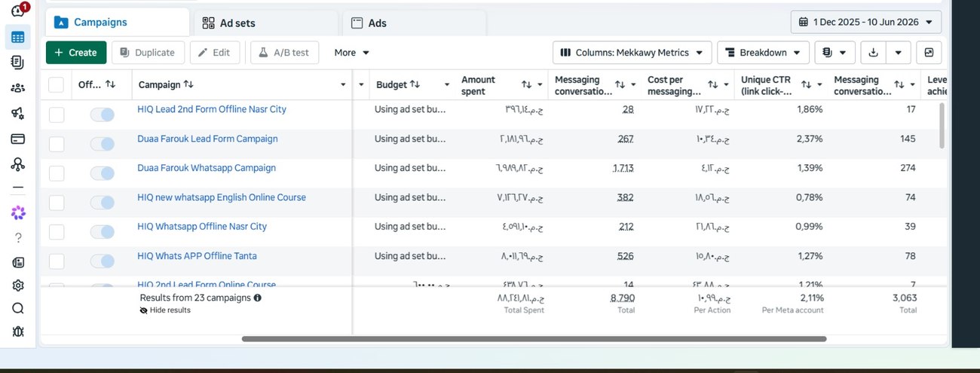The height and width of the screenshot is (373, 980).
Task: Open the Billing card icon in sidebar
Action: pos(18,139)
